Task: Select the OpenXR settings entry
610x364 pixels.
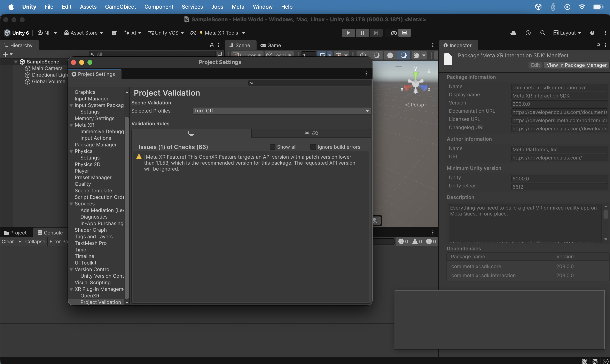Action: pyautogui.click(x=90, y=296)
